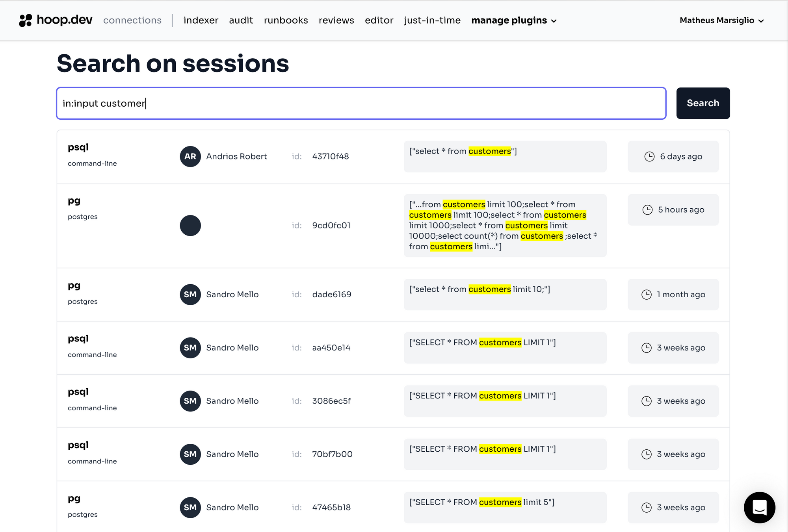
Task: Click the blank avatar in session 9cd0fc01
Action: 190,226
